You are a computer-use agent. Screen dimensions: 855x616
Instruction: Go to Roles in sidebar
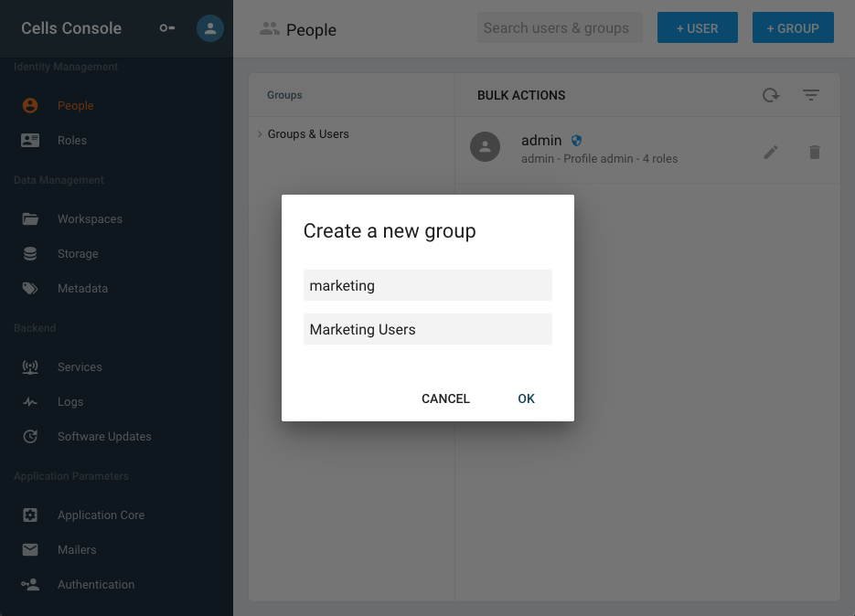[72, 140]
